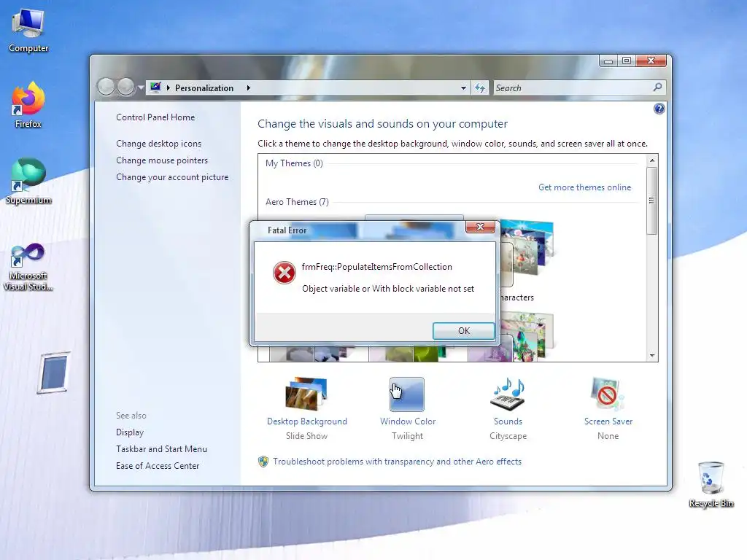Screen dimensions: 747x560
Task: Launch Firefox from the desktop
Action: (28, 105)
